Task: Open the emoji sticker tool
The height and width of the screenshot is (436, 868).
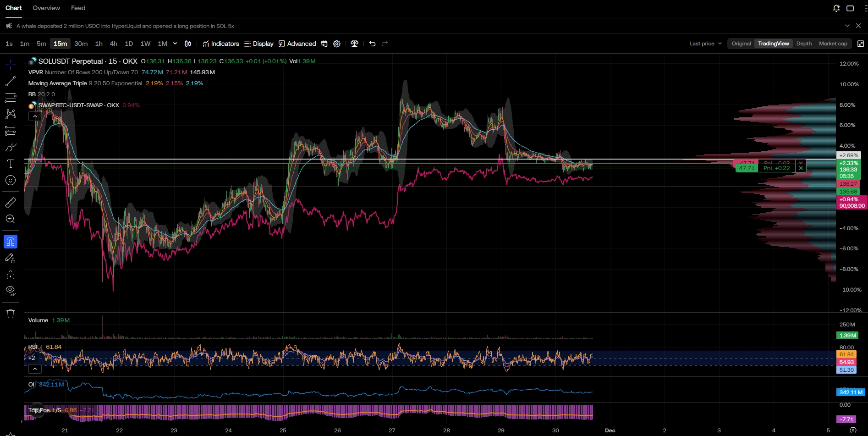Action: pos(10,181)
